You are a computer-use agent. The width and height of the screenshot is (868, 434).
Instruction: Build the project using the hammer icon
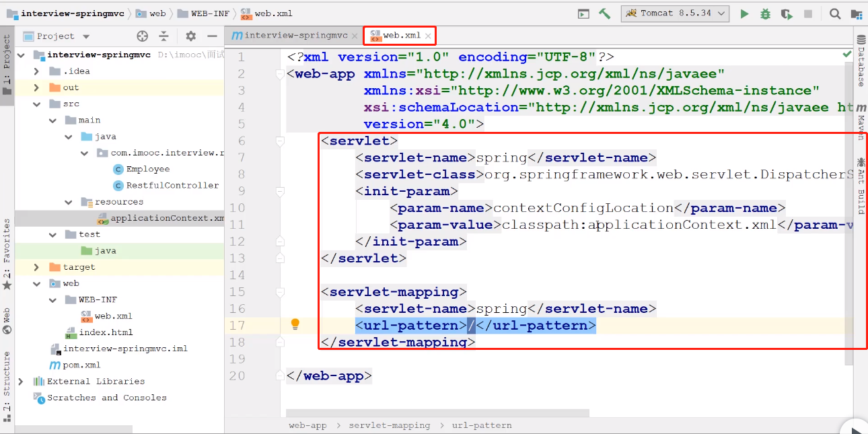(604, 13)
